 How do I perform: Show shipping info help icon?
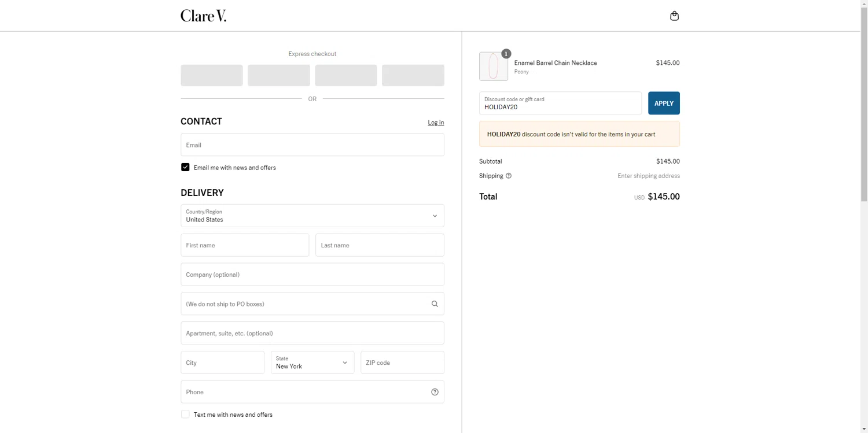(x=509, y=176)
